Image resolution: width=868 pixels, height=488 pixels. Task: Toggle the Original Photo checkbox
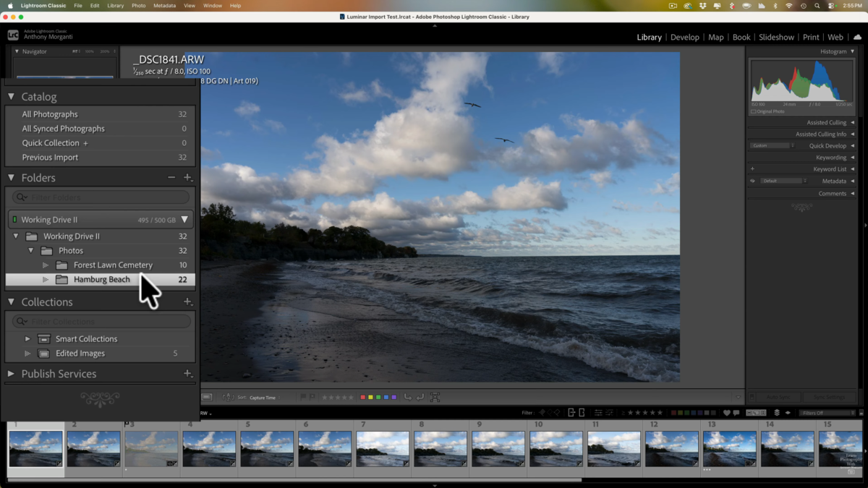point(754,111)
